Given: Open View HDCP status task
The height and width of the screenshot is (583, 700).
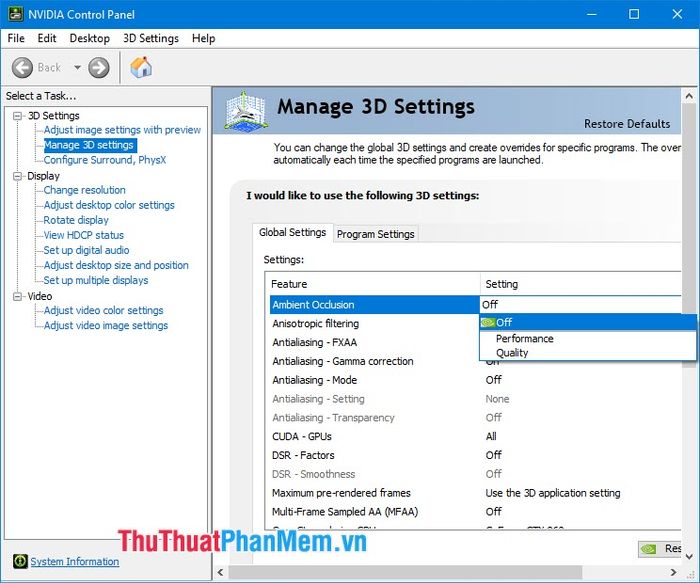Looking at the screenshot, I should [x=83, y=235].
